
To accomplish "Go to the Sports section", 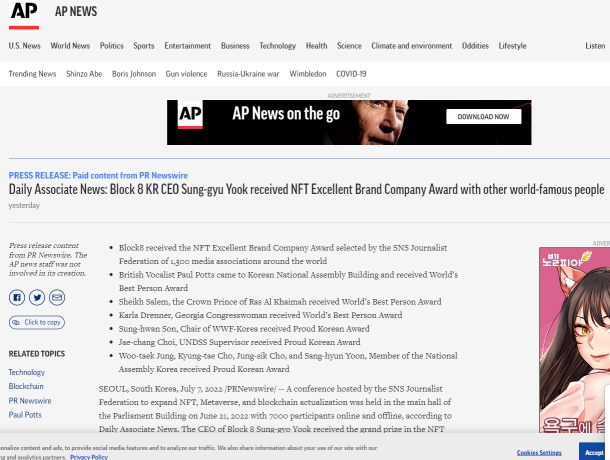I will click(x=144, y=46).
